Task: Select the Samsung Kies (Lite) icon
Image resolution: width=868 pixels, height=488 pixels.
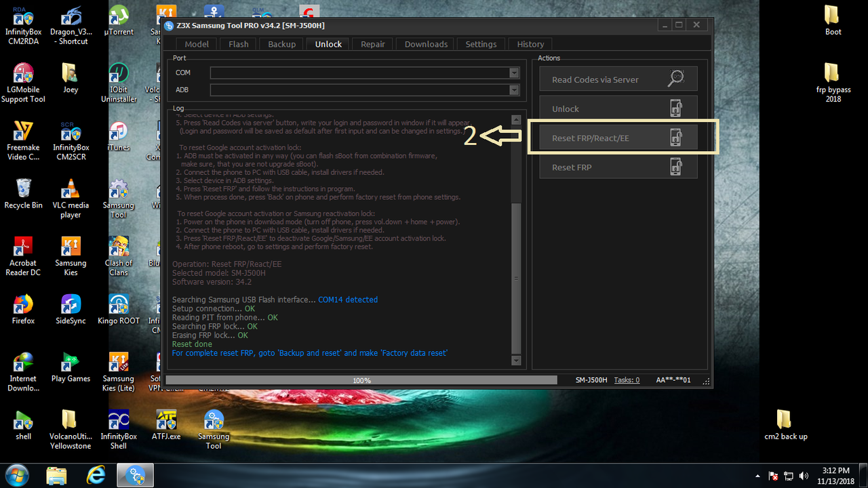Action: (x=119, y=372)
